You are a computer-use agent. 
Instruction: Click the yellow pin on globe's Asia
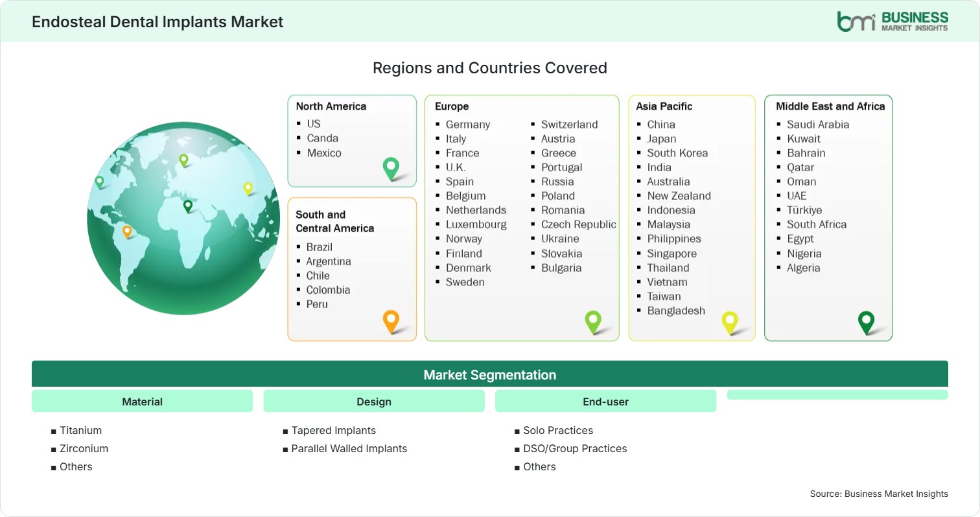248,188
